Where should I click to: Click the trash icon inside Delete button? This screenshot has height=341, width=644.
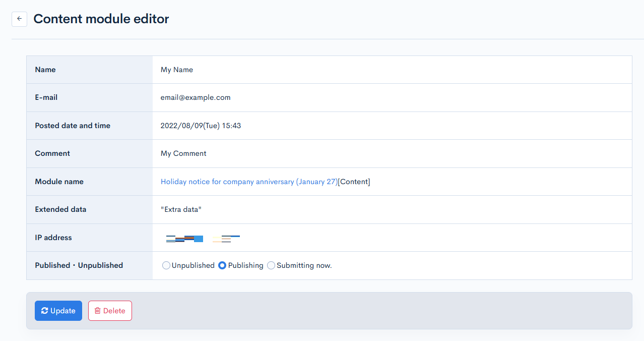(98, 310)
